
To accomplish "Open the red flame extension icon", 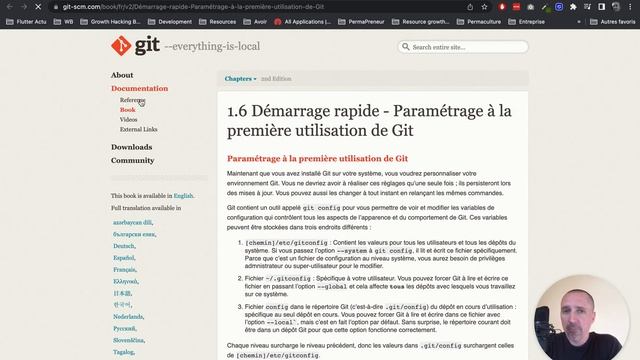I will coord(502,7).
